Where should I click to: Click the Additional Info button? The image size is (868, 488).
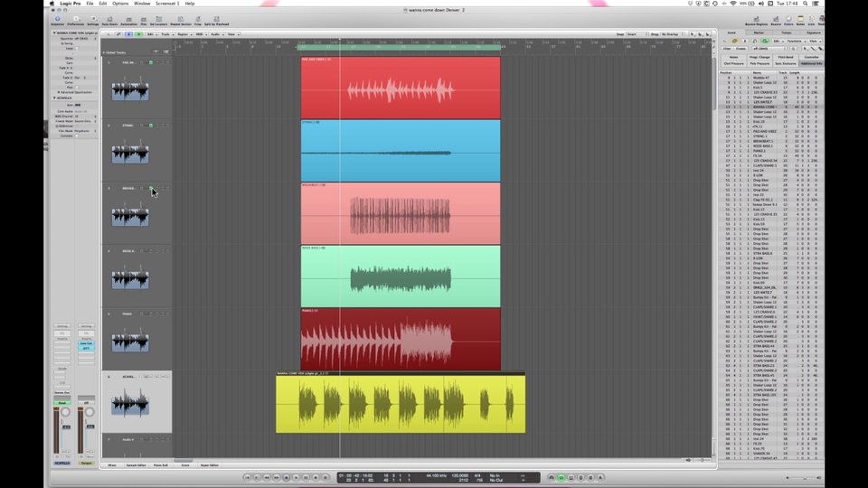tap(812, 63)
